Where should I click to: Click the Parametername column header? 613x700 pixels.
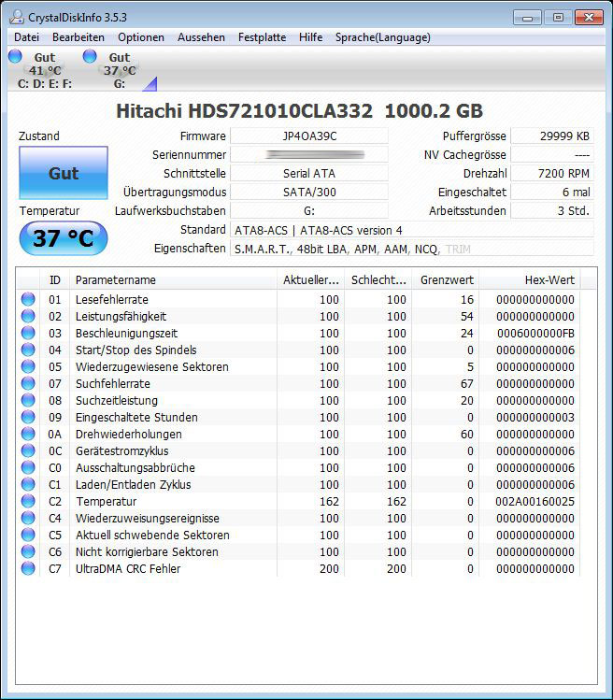pos(173,280)
